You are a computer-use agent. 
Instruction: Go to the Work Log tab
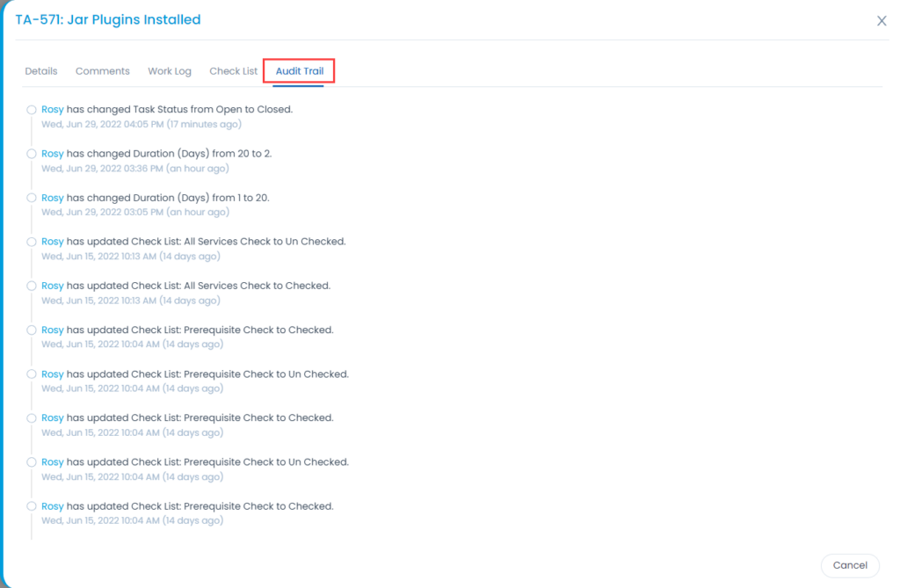coord(170,71)
